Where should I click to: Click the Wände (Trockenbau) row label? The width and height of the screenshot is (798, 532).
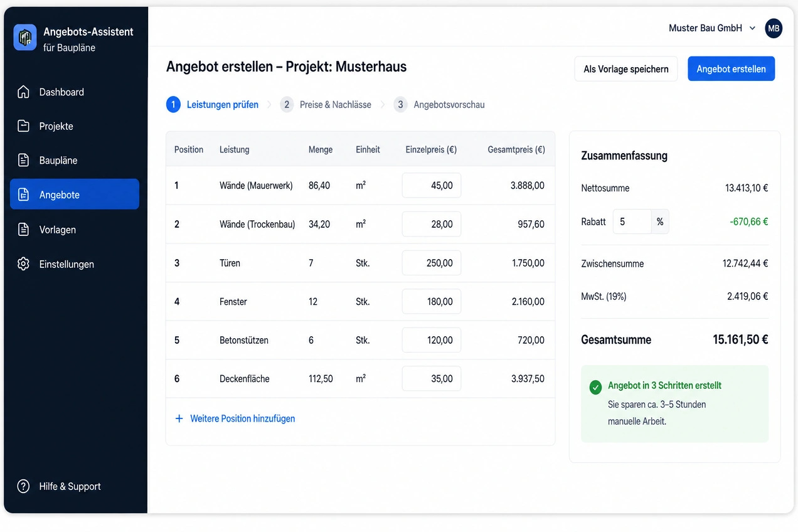257,224
